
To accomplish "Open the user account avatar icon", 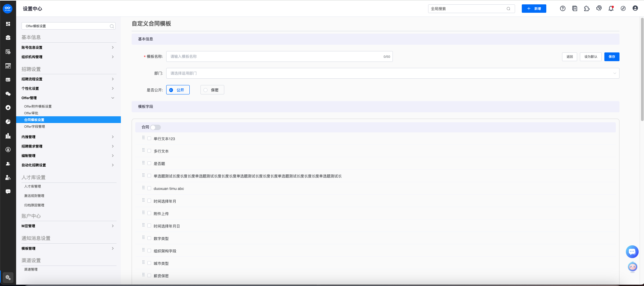I will 635,8.
